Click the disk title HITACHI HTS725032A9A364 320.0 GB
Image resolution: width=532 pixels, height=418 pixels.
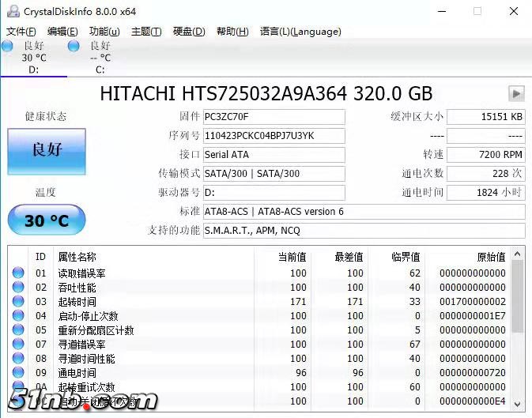pyautogui.click(x=266, y=93)
